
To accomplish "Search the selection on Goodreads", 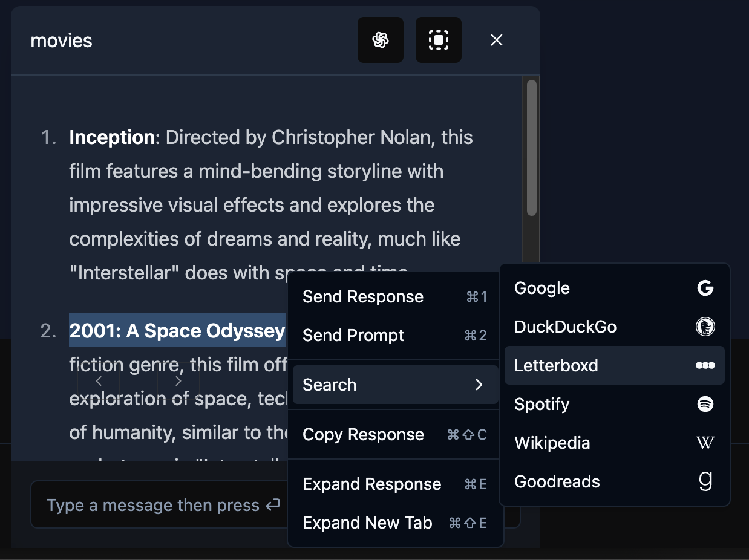I will click(x=615, y=481).
